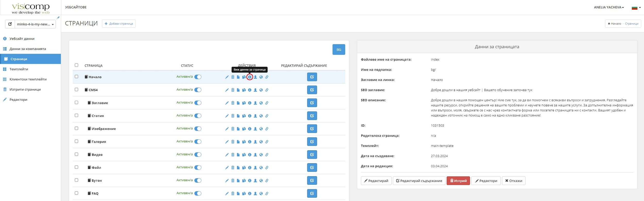Viewport: 644px width, 201px height.
Task: Open Изтрити страници in the sidebar
Action: [x=25, y=89]
